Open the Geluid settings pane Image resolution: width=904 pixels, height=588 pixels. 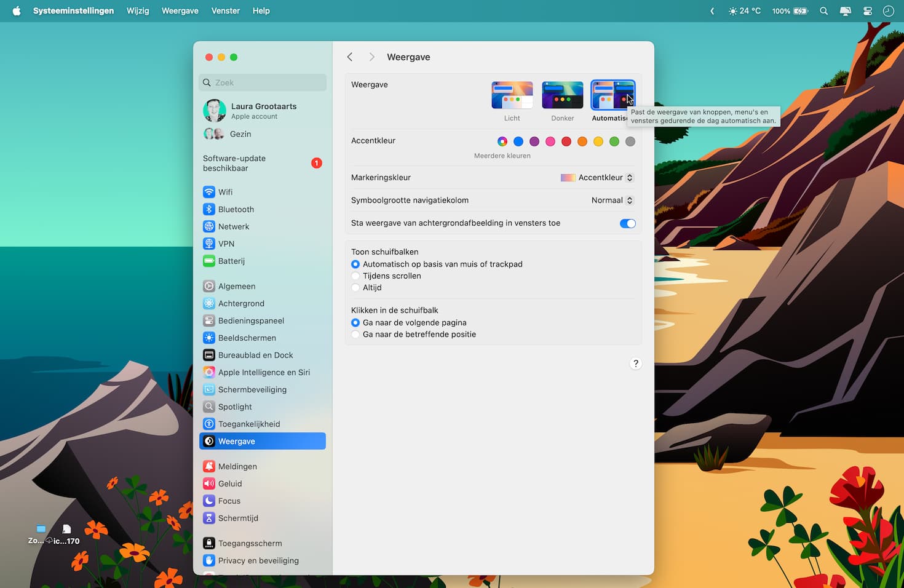point(229,483)
